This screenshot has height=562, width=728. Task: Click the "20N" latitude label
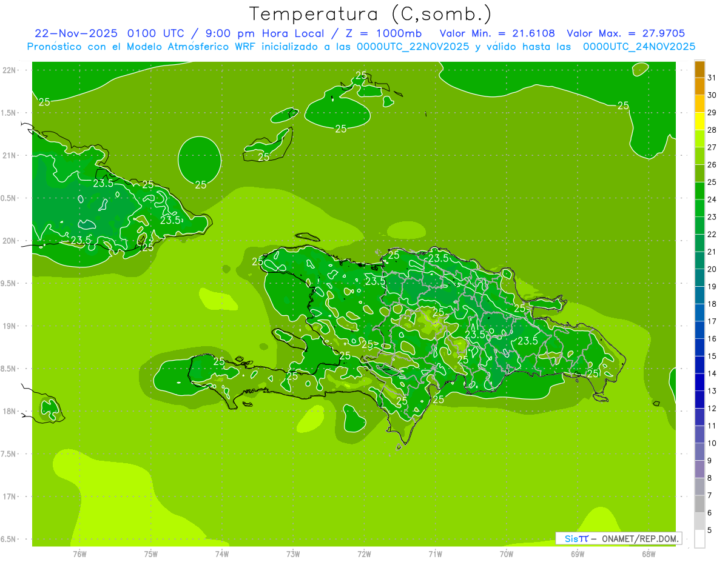point(9,241)
